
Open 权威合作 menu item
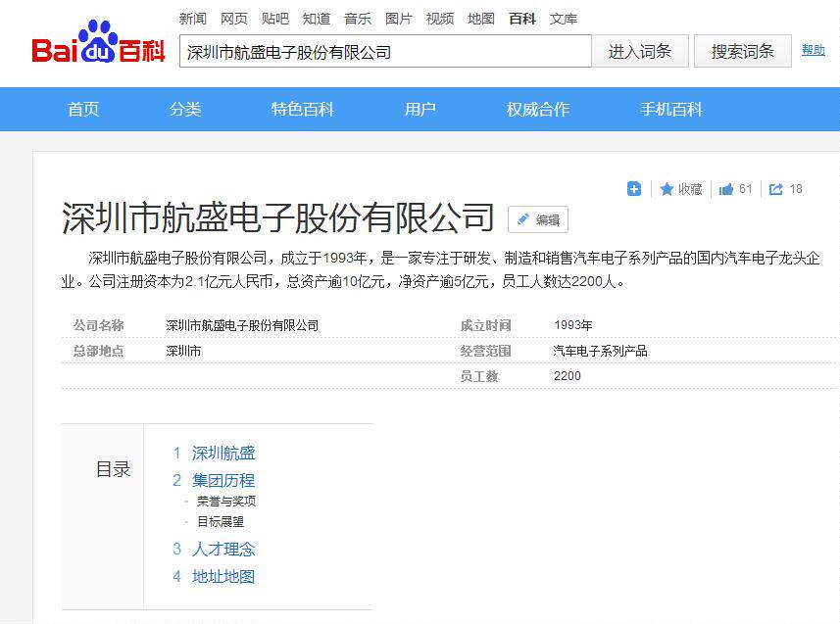[538, 110]
